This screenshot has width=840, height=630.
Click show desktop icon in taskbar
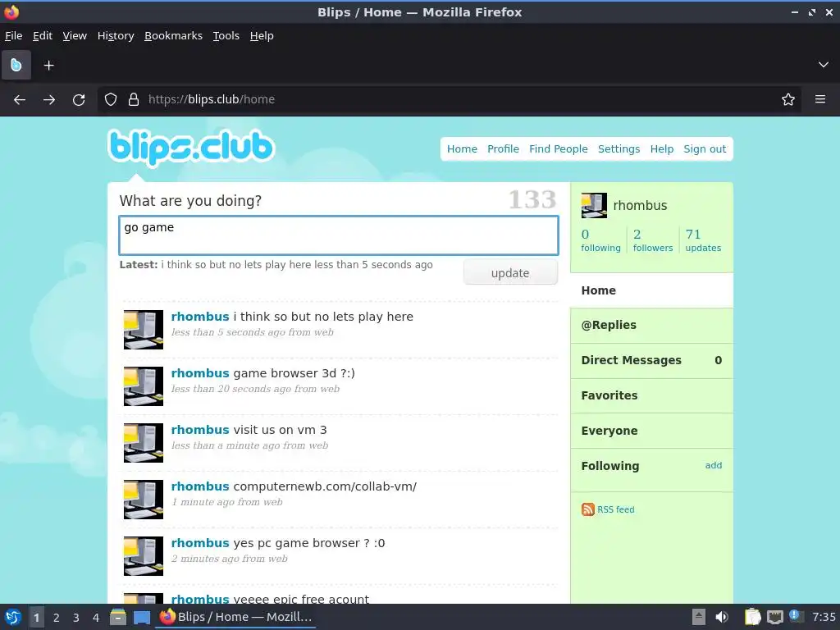point(141,618)
